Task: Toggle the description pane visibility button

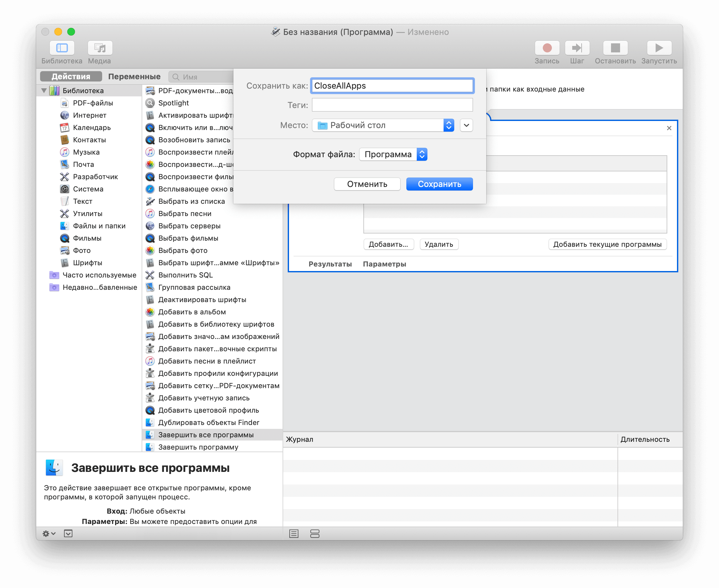Action: pos(68,533)
